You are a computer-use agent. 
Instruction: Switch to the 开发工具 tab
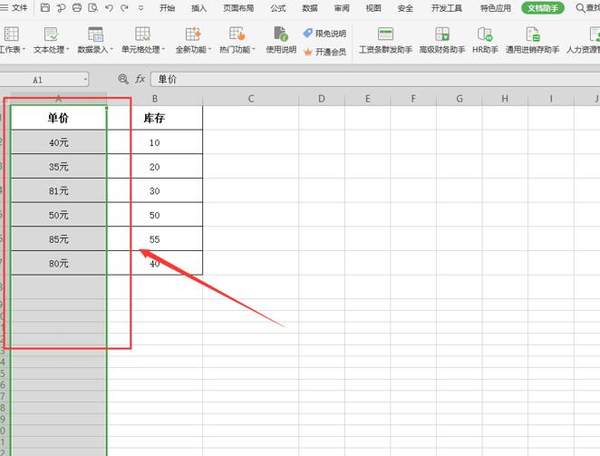pyautogui.click(x=447, y=8)
